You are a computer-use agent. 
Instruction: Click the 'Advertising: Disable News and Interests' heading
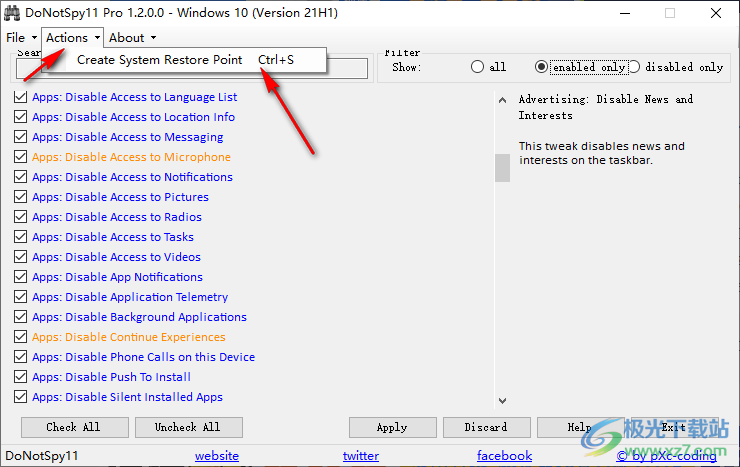[x=605, y=107]
